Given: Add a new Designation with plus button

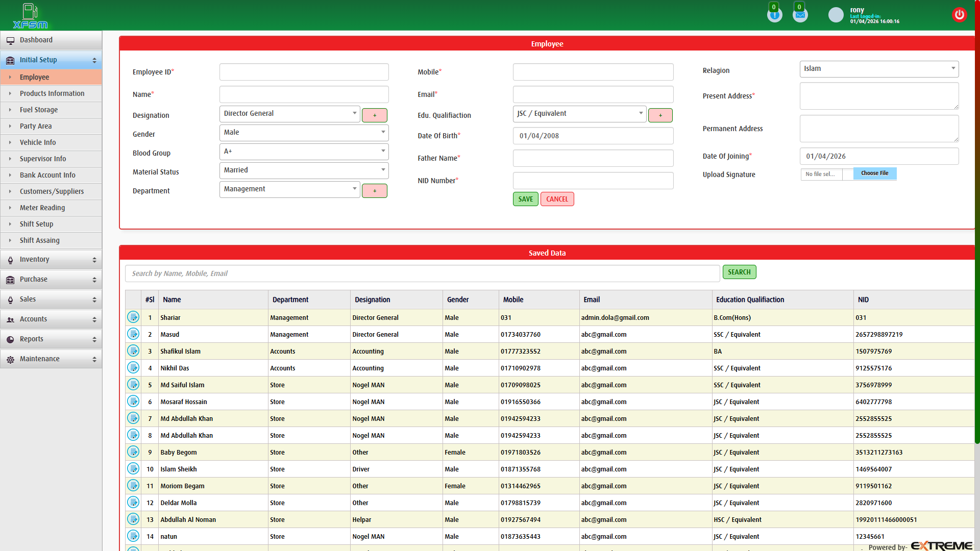Looking at the screenshot, I should (x=374, y=115).
